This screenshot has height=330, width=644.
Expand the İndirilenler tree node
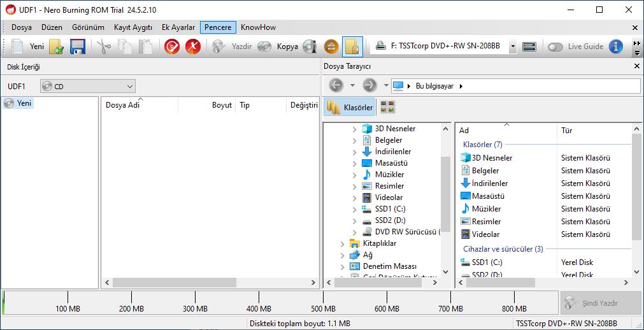click(x=354, y=152)
